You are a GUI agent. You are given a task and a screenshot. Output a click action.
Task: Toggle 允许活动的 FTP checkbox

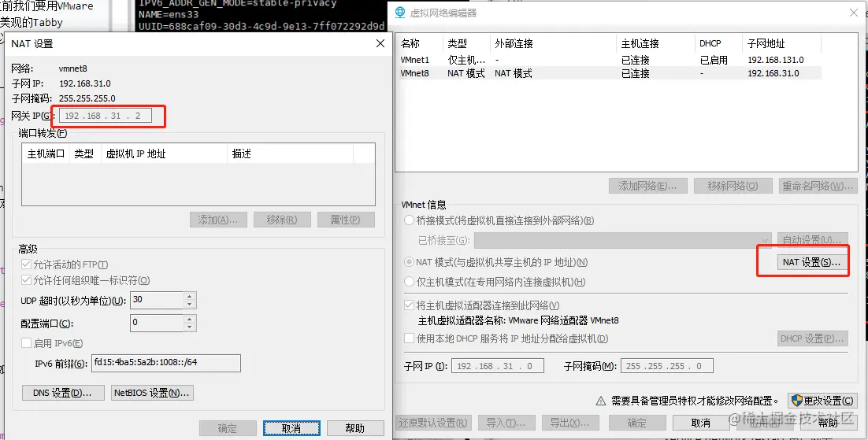26,264
